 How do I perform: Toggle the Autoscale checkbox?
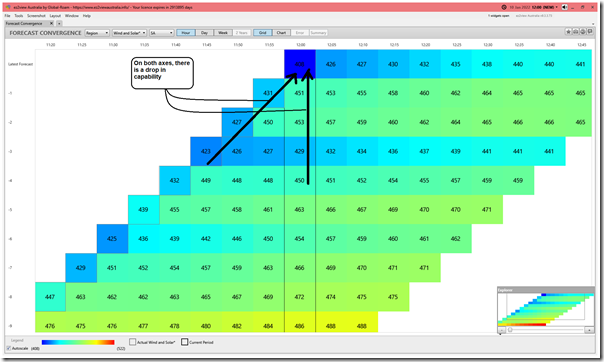pos(9,348)
